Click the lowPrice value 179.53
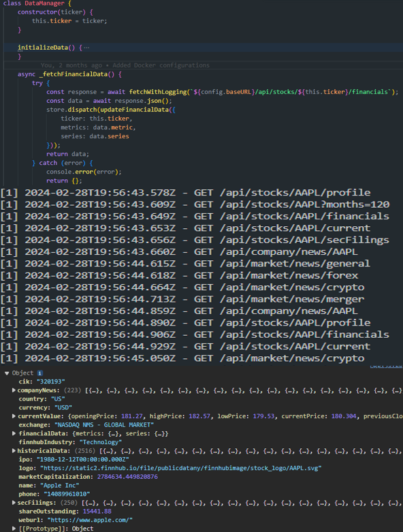 263,416
